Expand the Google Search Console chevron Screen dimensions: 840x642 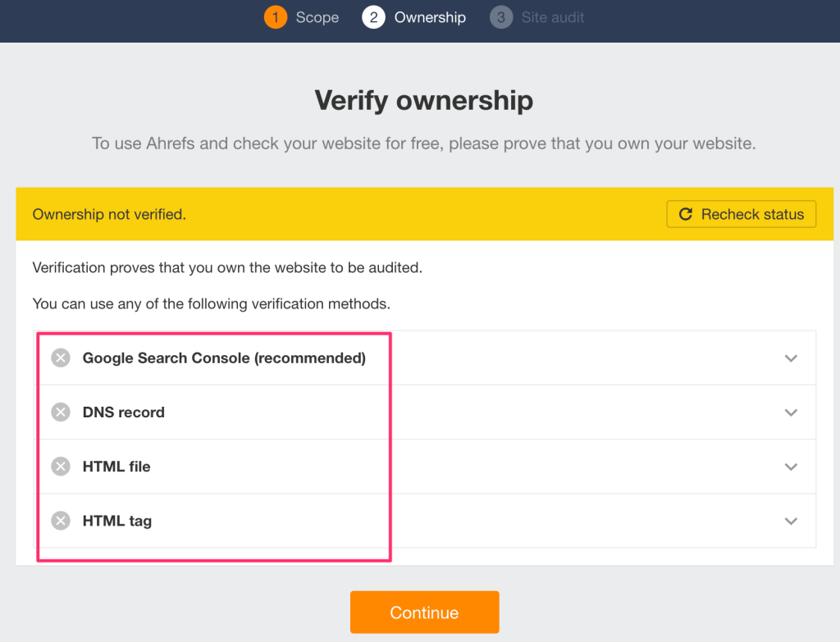tap(792, 358)
